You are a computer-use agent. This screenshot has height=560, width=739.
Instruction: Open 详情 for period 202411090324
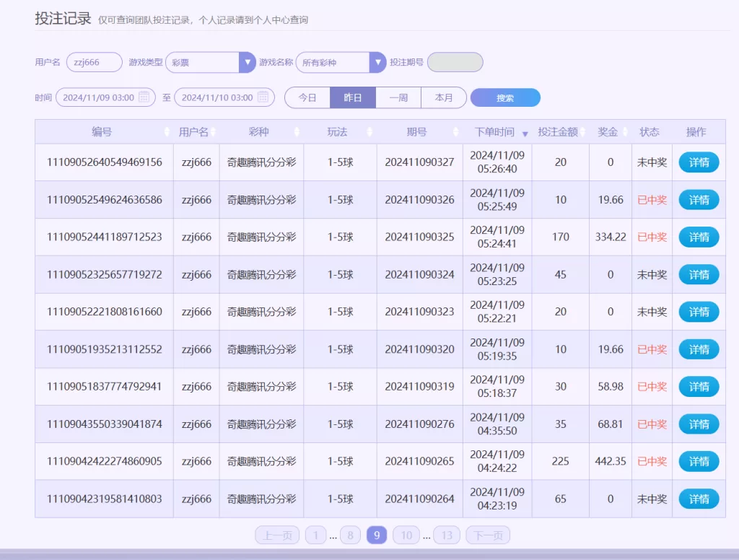(x=699, y=274)
